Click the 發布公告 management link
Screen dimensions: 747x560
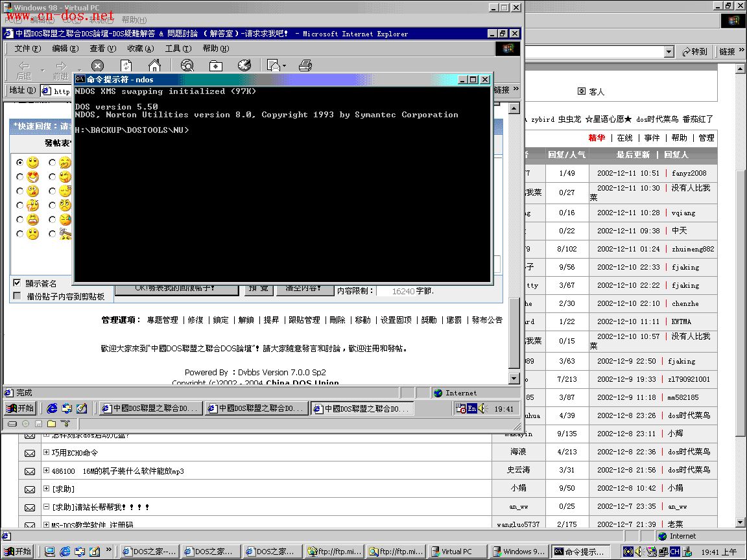(x=487, y=320)
